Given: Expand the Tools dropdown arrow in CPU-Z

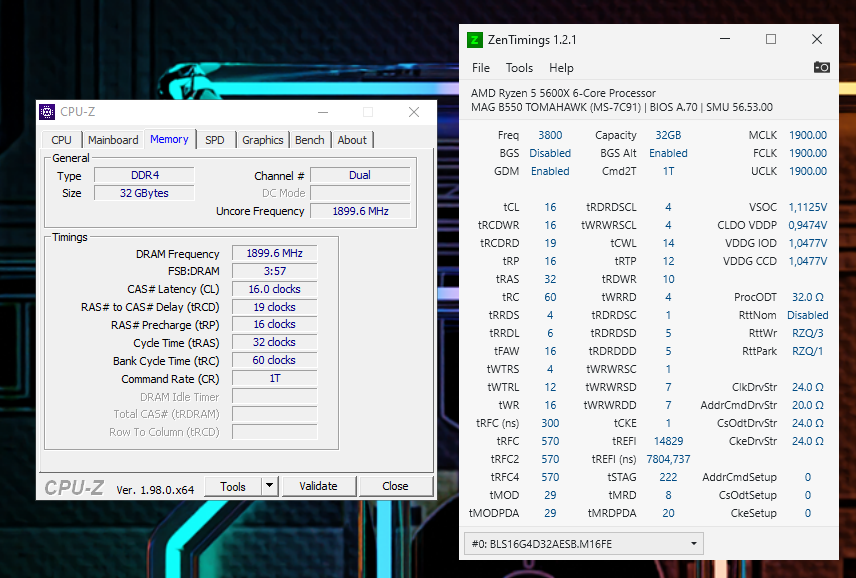Looking at the screenshot, I should point(270,486).
